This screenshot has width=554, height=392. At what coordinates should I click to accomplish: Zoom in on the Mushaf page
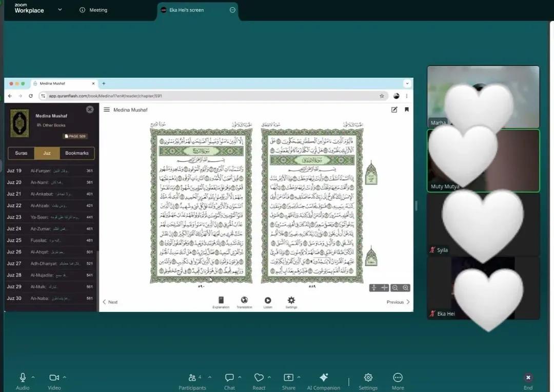click(406, 288)
